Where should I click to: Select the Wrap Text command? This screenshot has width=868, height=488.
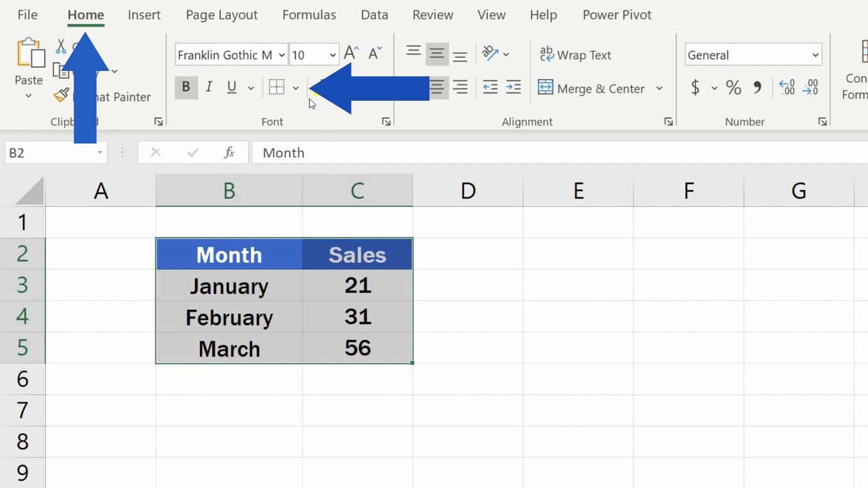point(575,54)
